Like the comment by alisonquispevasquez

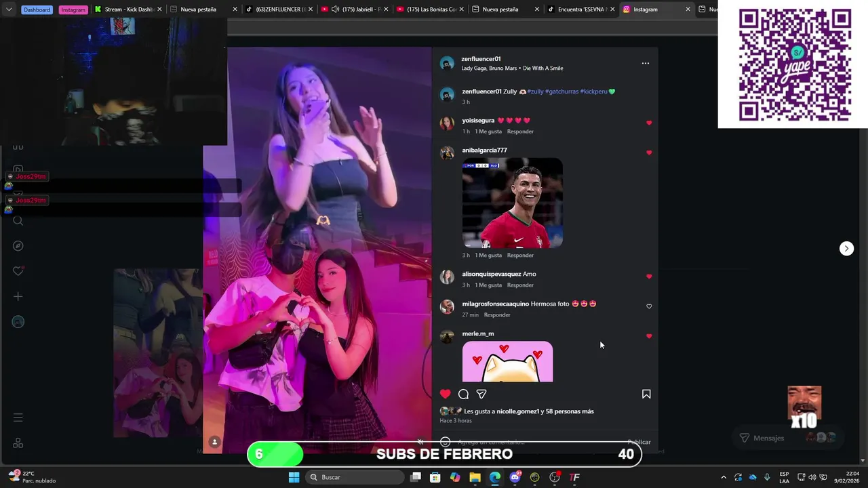click(649, 277)
